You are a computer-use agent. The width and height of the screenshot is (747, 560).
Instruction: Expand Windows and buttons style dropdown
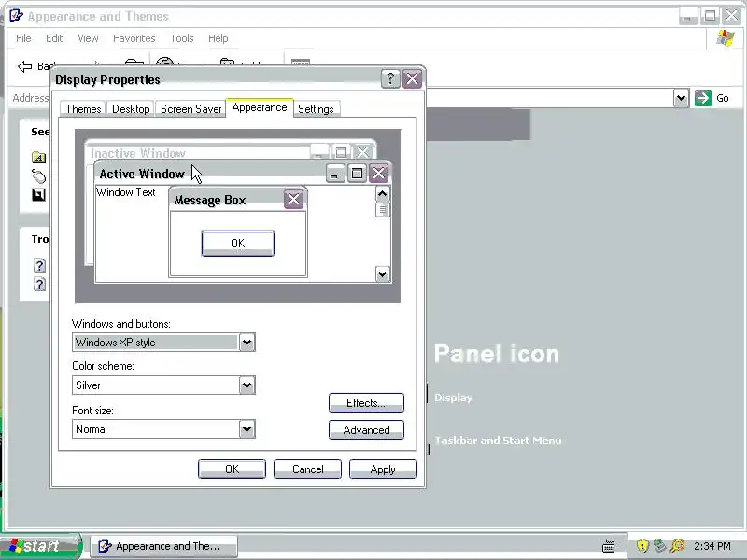(x=247, y=343)
